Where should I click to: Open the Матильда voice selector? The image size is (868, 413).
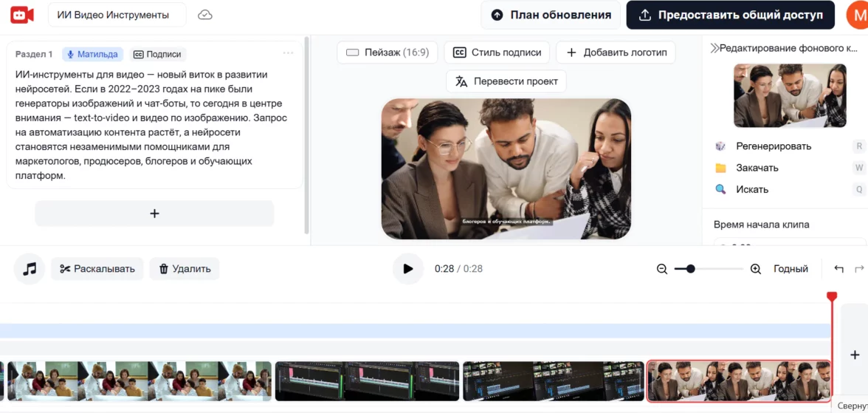click(x=92, y=54)
